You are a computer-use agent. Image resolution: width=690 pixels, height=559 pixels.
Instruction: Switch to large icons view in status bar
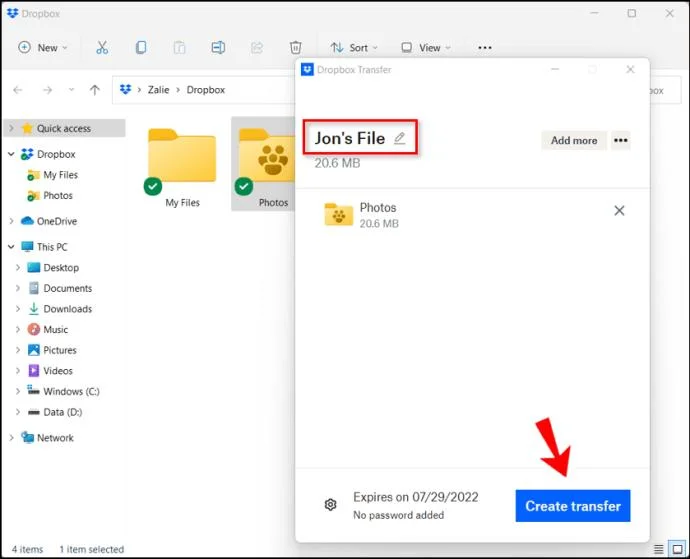[x=677, y=549]
